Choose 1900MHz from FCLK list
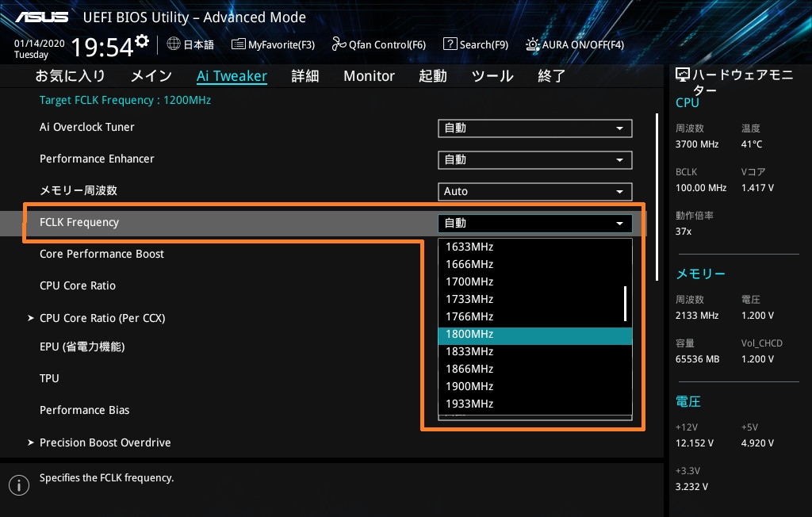The width and height of the screenshot is (812, 517). tap(535, 386)
